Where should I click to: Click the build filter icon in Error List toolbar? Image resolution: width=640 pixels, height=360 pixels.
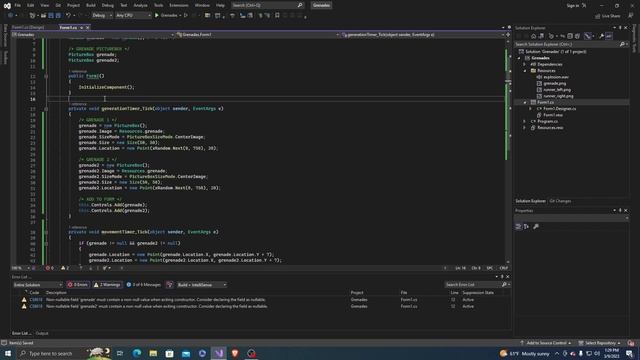[x=169, y=284]
